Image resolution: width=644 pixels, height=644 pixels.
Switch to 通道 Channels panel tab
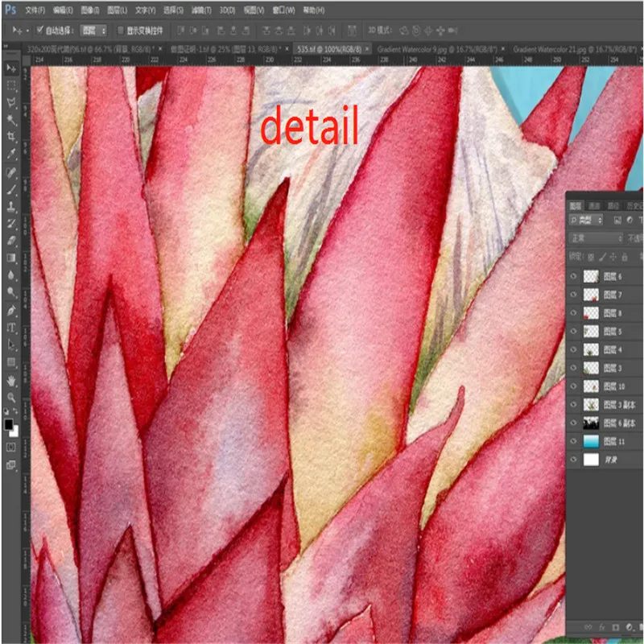click(x=594, y=206)
